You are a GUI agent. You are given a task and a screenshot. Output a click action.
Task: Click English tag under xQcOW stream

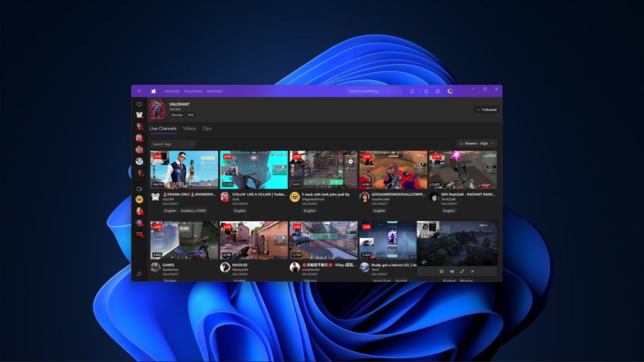[x=170, y=211]
